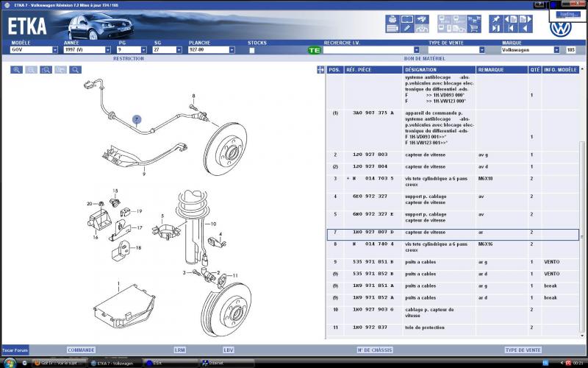Click the greyed zoom out magnifier icon
This screenshot has height=368, width=588.
point(31,70)
